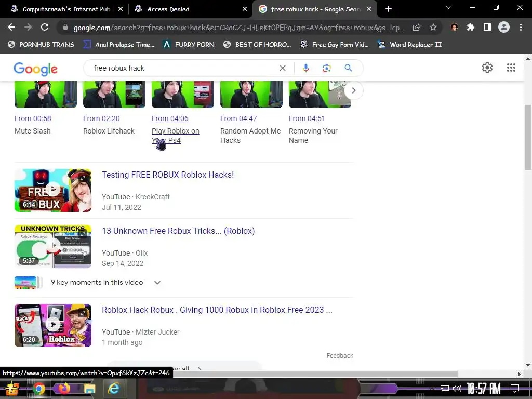Open the volume control in tray
This screenshot has height=399, width=532.
point(457,389)
